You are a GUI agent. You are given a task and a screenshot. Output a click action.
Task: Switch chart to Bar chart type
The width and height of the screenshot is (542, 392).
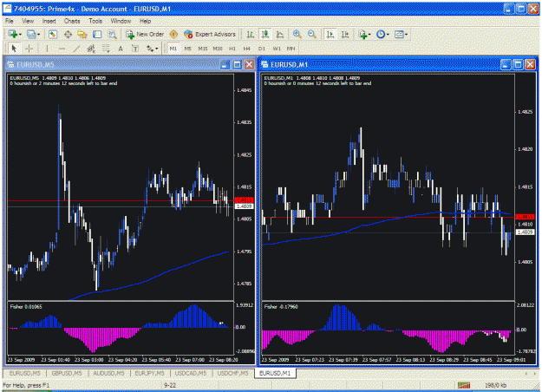coord(251,34)
